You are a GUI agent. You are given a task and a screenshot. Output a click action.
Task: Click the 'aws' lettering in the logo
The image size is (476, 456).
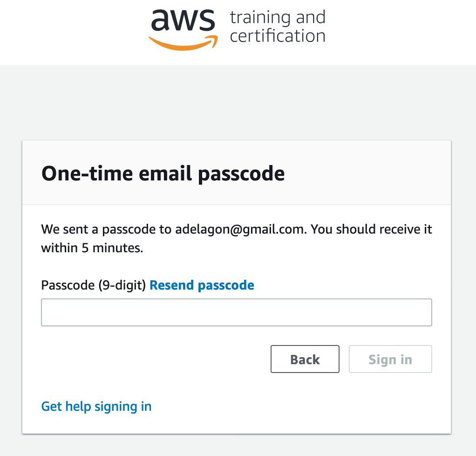pyautogui.click(x=183, y=20)
